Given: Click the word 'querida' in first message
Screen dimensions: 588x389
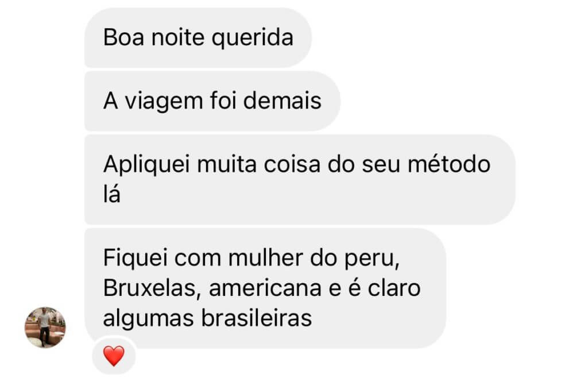Looking at the screenshot, I should 253,38.
